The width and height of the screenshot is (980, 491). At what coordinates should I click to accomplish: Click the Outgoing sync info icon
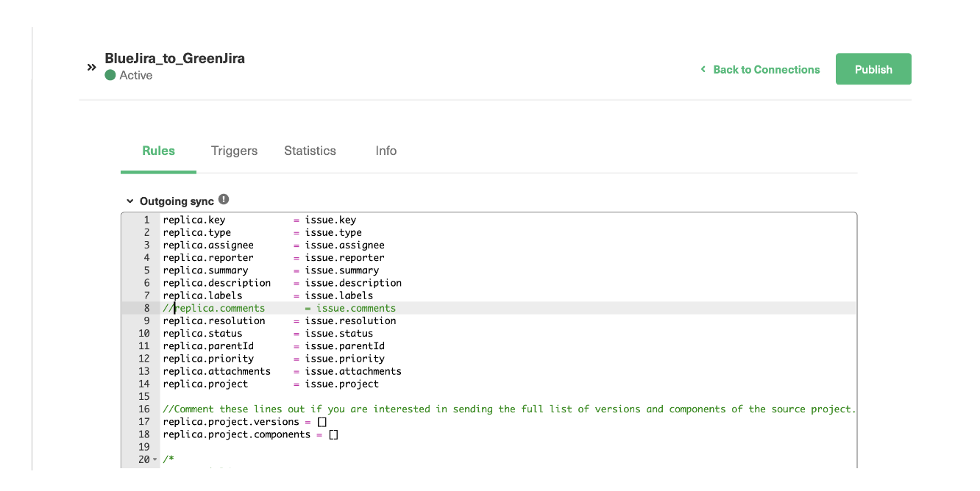(x=224, y=199)
